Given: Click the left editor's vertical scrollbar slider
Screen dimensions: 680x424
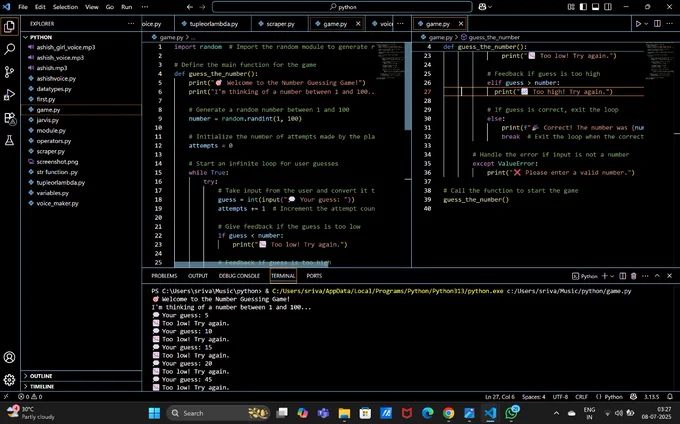Looking at the screenshot, I should tap(408, 86).
